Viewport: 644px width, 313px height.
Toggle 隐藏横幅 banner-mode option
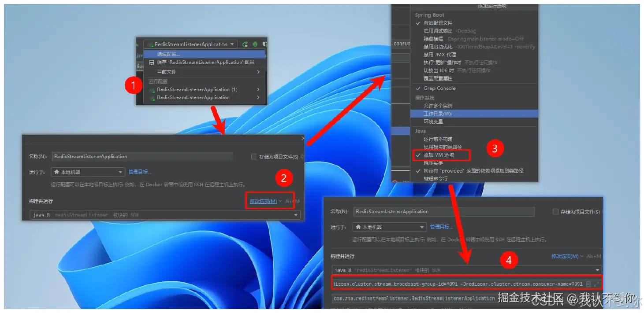point(474,39)
